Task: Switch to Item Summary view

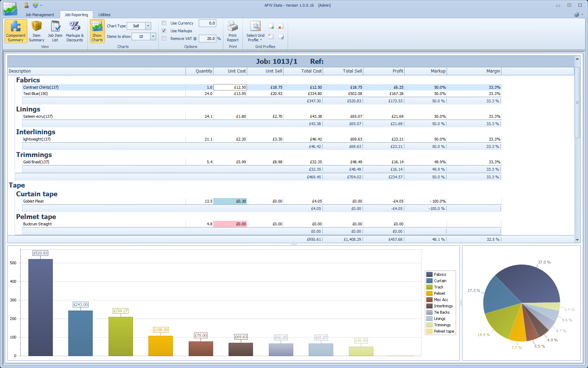Action: (36, 31)
